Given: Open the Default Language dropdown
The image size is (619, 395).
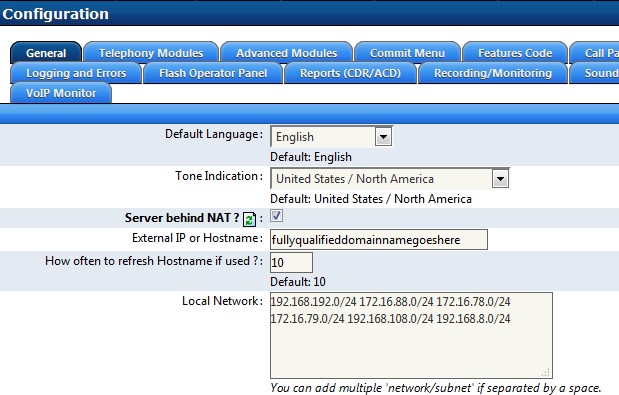Looking at the screenshot, I should [331, 137].
